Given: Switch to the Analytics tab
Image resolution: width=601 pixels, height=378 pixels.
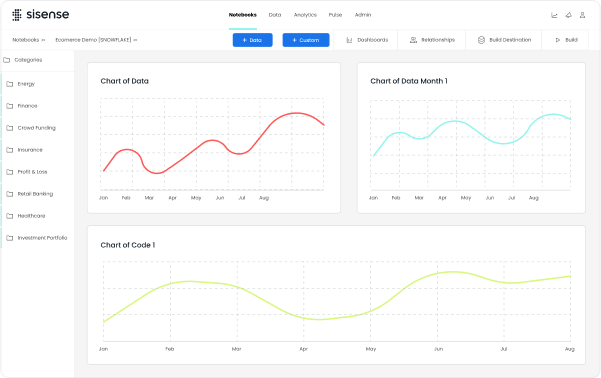Looking at the screenshot, I should [x=305, y=15].
